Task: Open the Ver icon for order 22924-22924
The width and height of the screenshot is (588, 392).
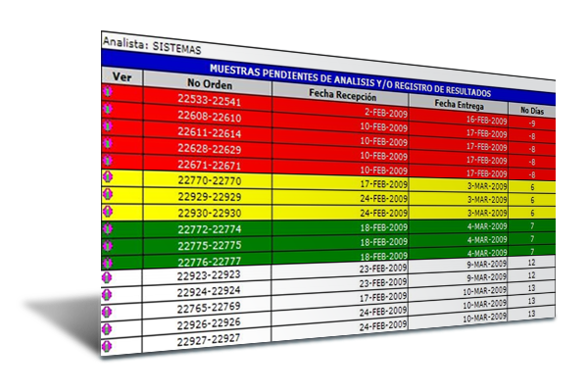Action: [107, 294]
